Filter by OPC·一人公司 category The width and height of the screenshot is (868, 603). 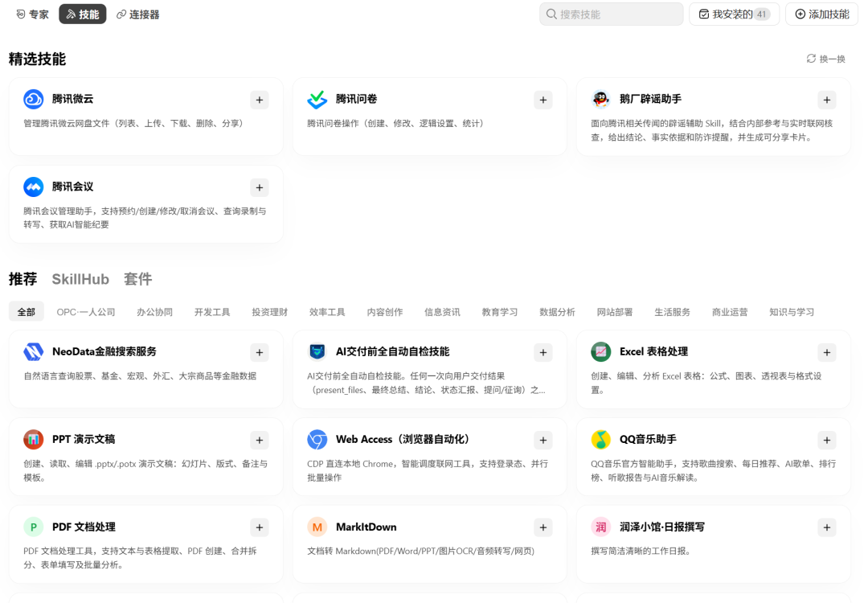coord(86,312)
